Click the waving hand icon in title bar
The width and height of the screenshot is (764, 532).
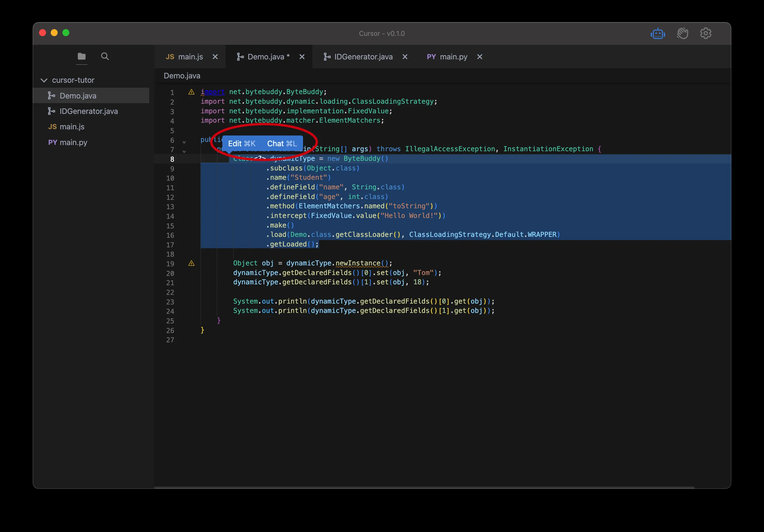pos(682,34)
